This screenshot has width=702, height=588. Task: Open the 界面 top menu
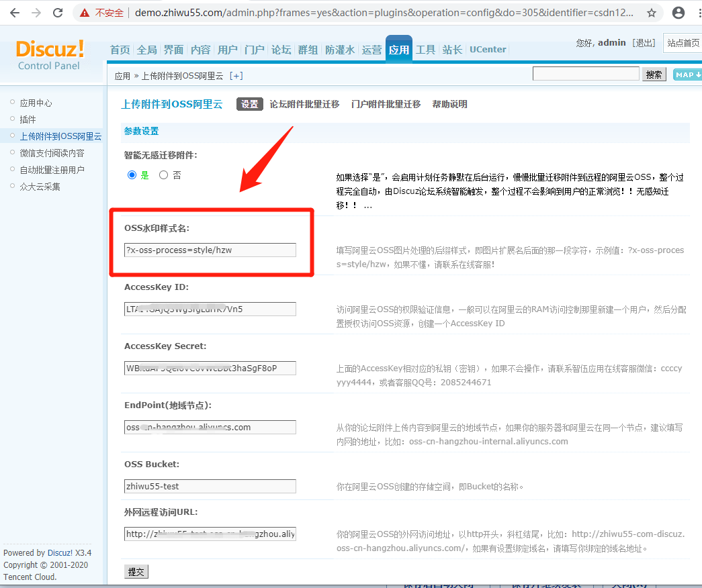point(174,49)
